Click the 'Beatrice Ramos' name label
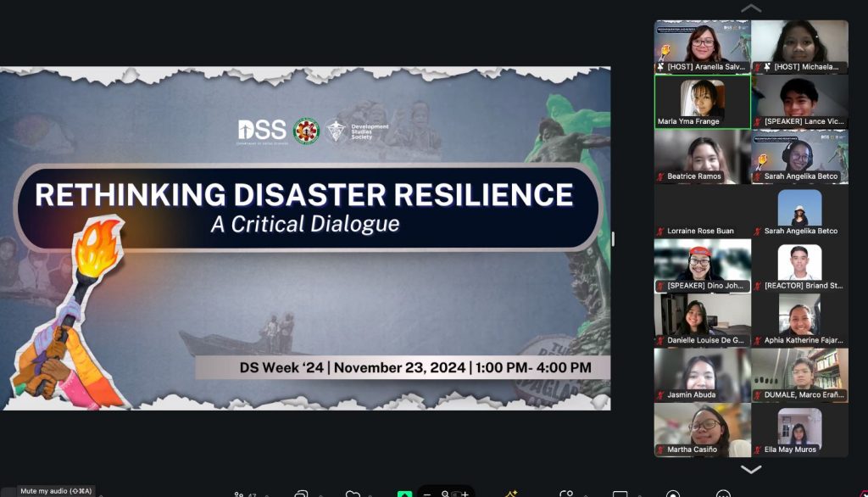Viewport: 868px width, 497px height. pyautogui.click(x=694, y=176)
